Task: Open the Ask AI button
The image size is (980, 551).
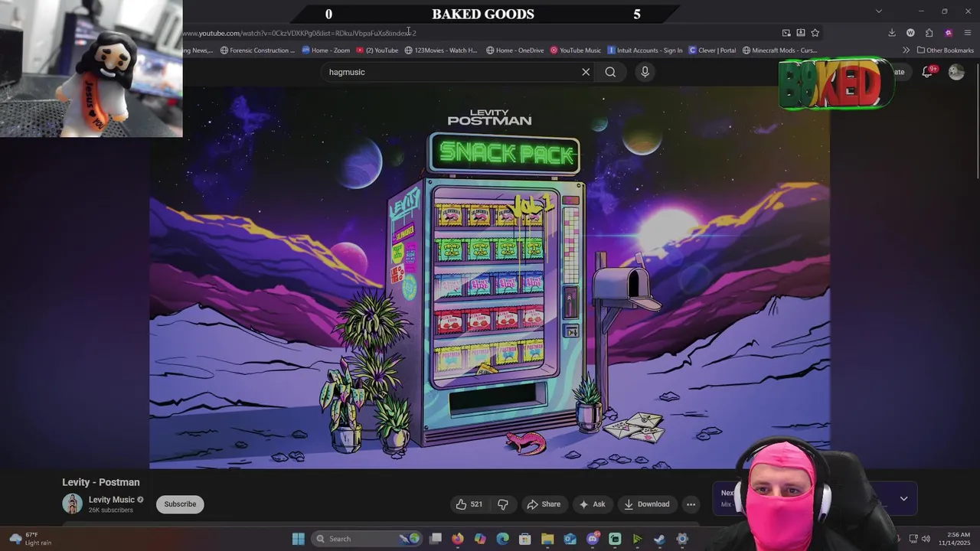Action: coord(592,504)
